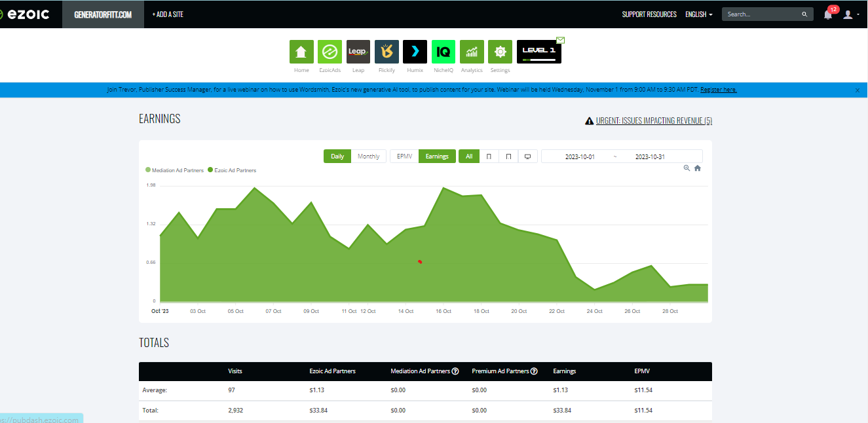Click the 16 Oct axis label
The height and width of the screenshot is (423, 868).
point(443,311)
